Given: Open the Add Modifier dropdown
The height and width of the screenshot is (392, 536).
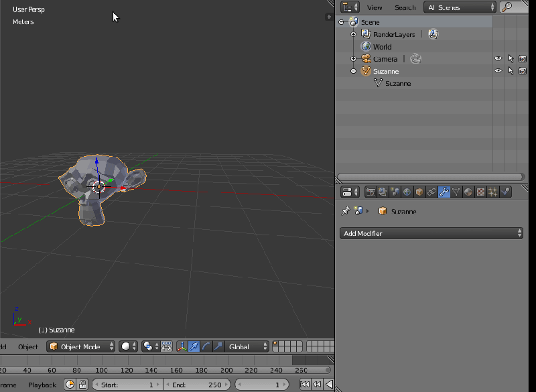Looking at the screenshot, I should pyautogui.click(x=431, y=233).
